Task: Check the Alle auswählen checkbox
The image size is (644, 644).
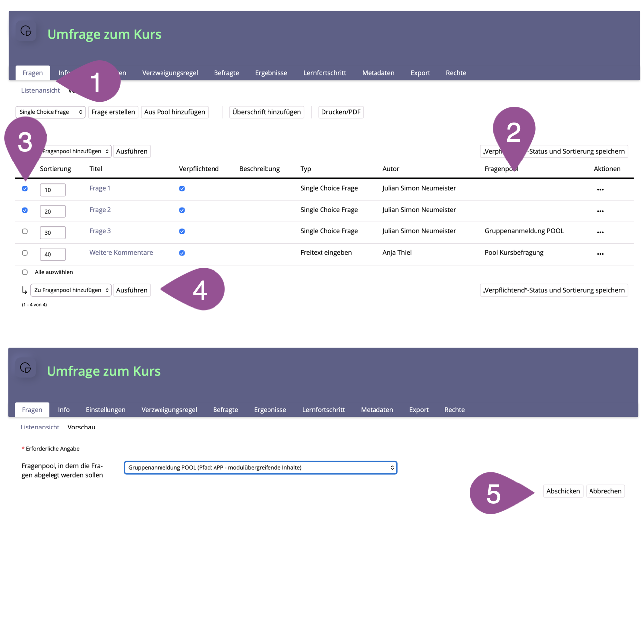Action: (x=25, y=272)
